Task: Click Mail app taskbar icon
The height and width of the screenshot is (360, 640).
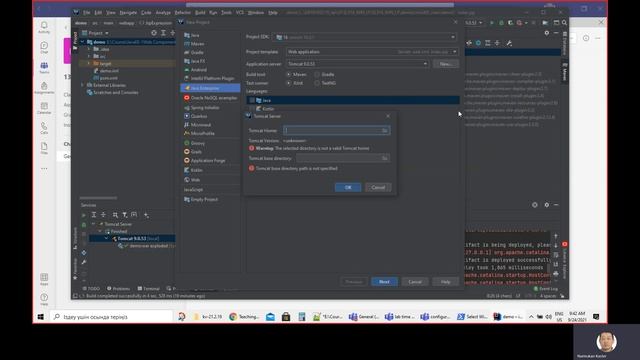Action: point(270,317)
